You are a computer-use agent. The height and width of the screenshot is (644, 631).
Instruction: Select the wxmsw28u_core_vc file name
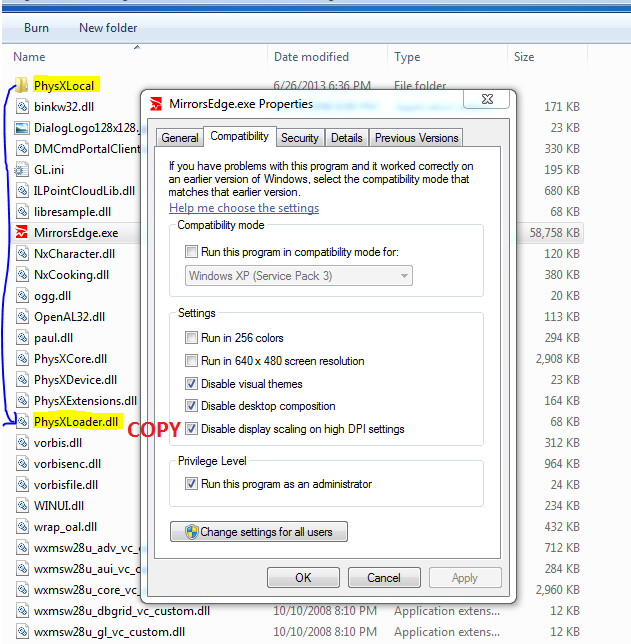(87, 590)
